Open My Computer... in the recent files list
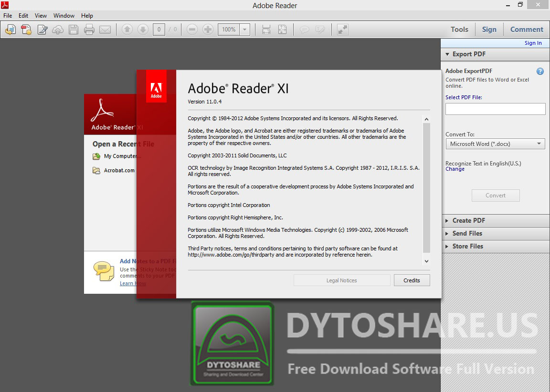The width and height of the screenshot is (550, 392). [117, 156]
